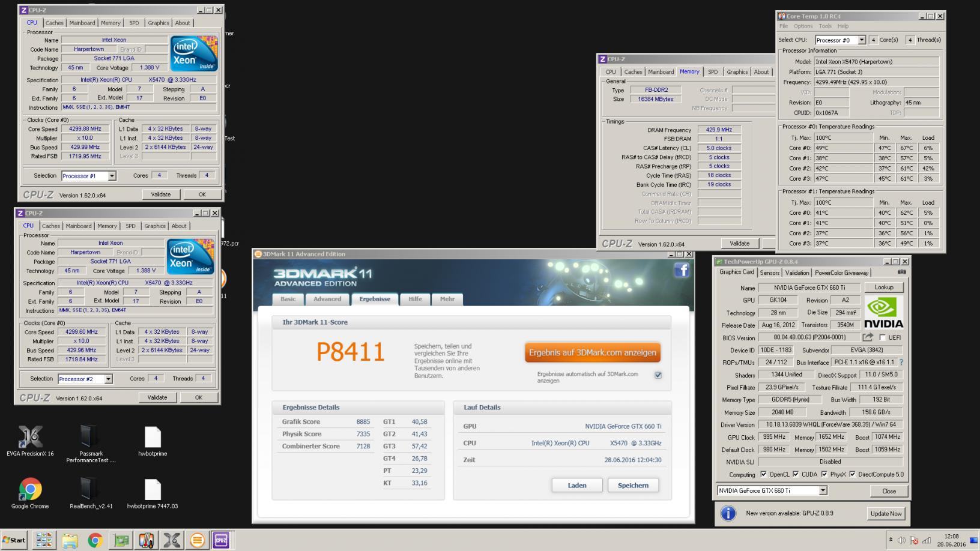The image size is (980, 551).
Task: Show hidden system tray icons
Action: (891, 540)
